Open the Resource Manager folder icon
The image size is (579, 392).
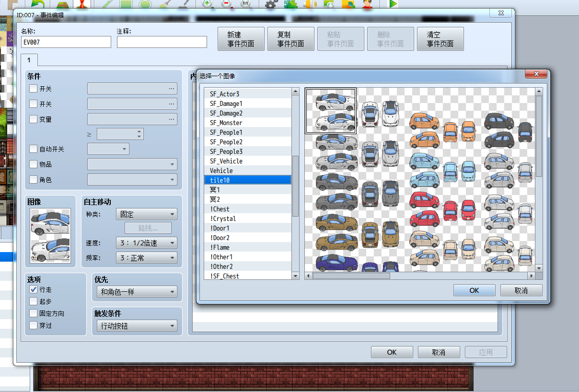tap(348, 4)
